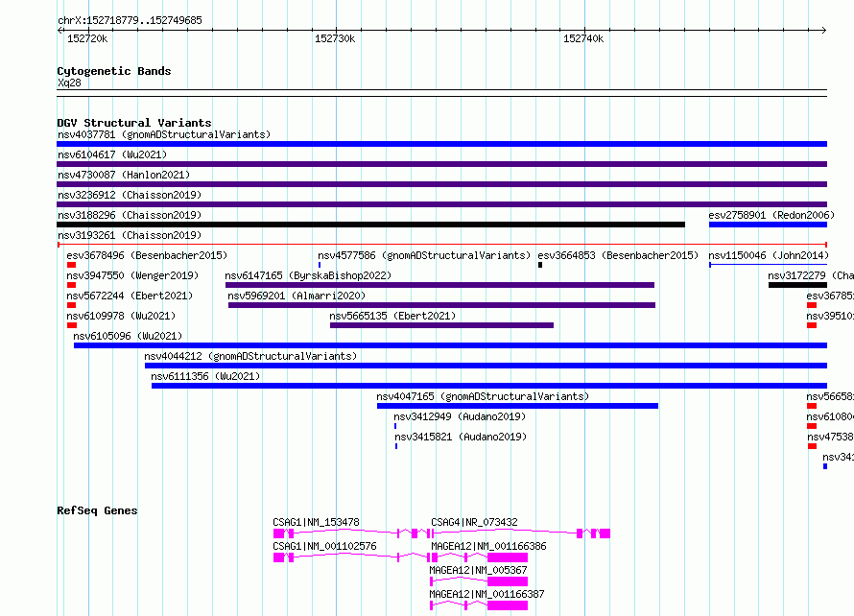Click the nsv3415821 (Audano2019) label
Screen dimensions: 854x616
tap(461, 437)
